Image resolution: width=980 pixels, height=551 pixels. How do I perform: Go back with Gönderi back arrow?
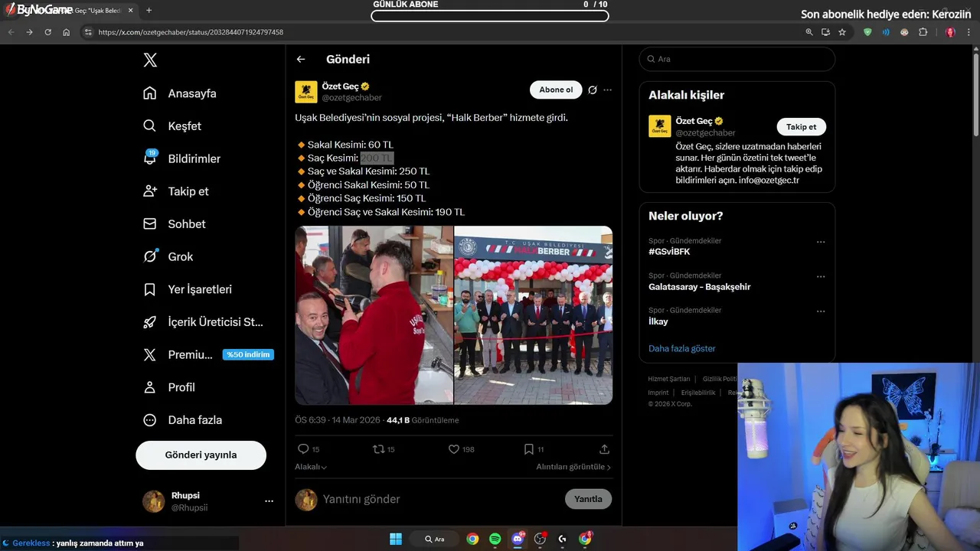(x=301, y=59)
